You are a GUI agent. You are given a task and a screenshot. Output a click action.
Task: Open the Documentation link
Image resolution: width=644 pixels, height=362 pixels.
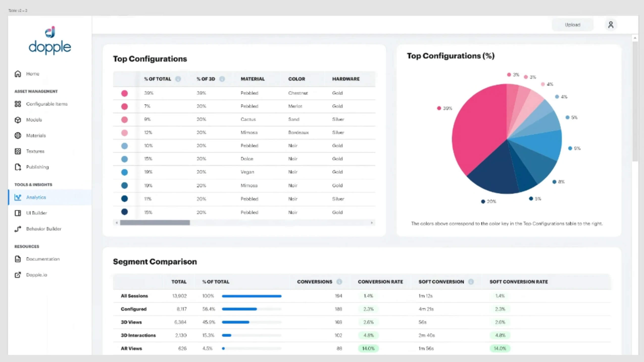pyautogui.click(x=43, y=259)
